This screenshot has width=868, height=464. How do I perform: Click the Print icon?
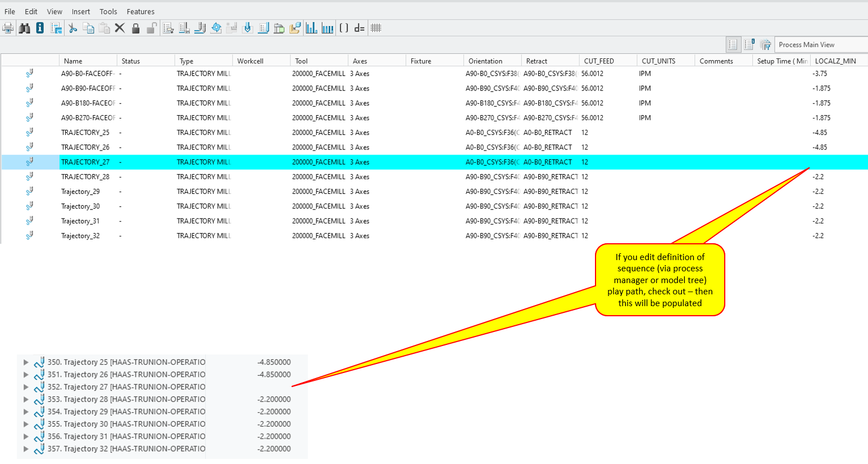pyautogui.click(x=8, y=28)
